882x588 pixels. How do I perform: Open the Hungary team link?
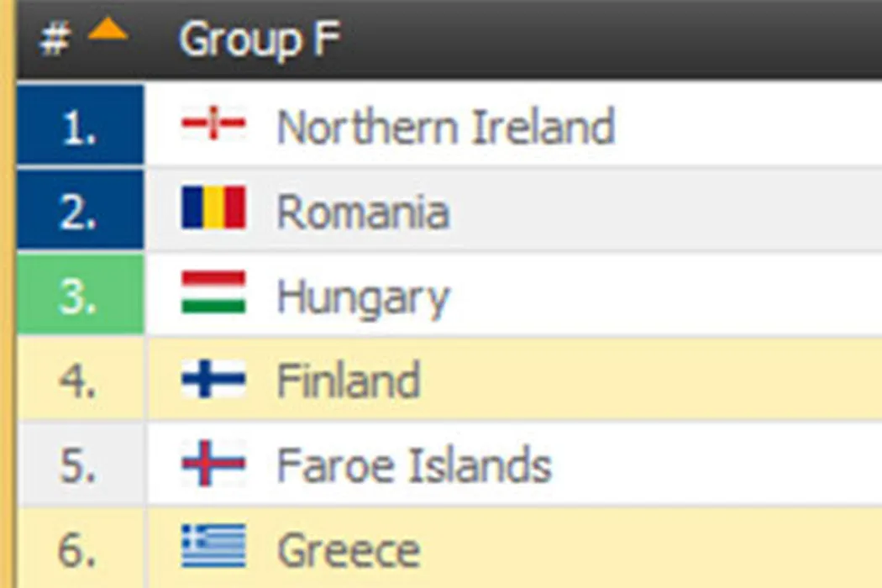pos(363,297)
